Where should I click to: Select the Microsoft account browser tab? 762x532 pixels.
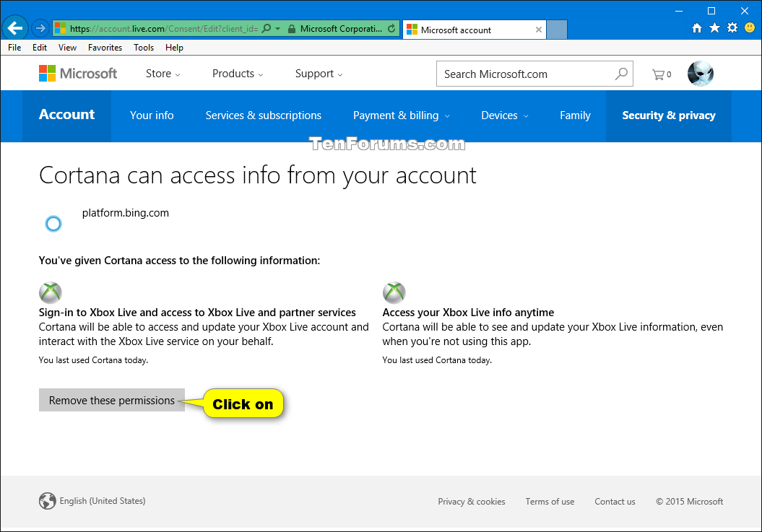tap(475, 30)
